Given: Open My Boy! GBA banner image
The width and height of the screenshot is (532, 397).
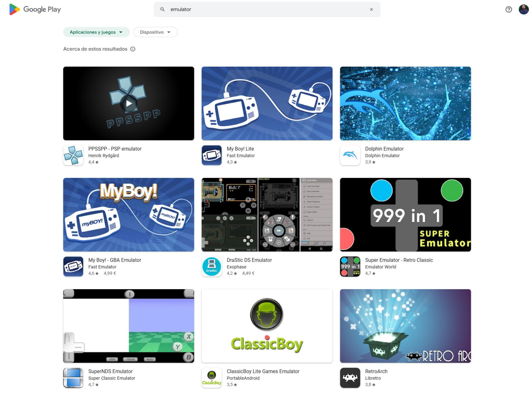Looking at the screenshot, I should pos(128,215).
